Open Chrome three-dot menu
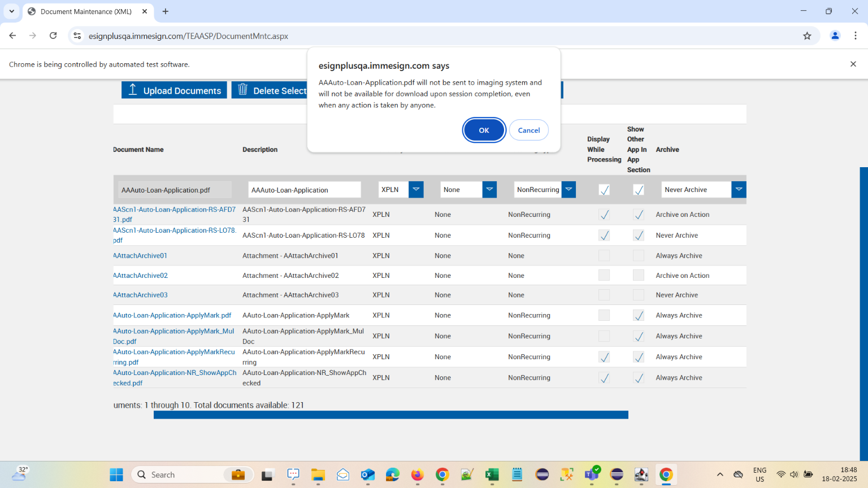The image size is (868, 488). [x=856, y=36]
